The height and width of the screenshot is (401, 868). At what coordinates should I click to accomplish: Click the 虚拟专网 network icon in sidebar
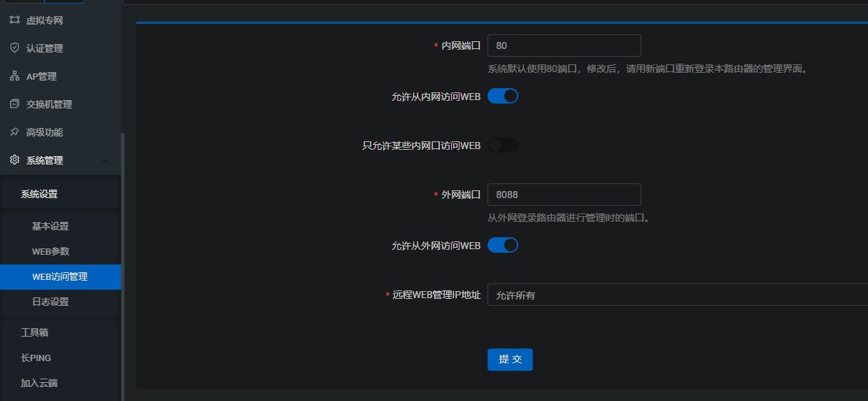[x=15, y=20]
